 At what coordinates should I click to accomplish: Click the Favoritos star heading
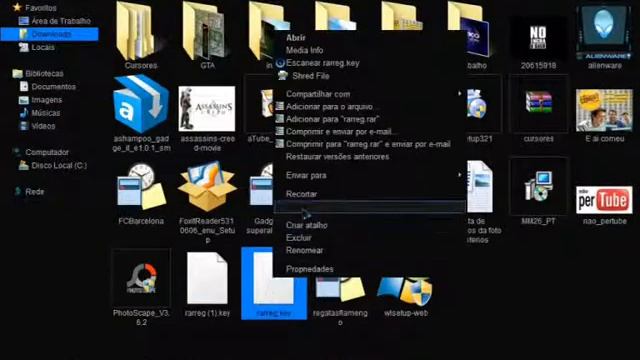point(34,7)
